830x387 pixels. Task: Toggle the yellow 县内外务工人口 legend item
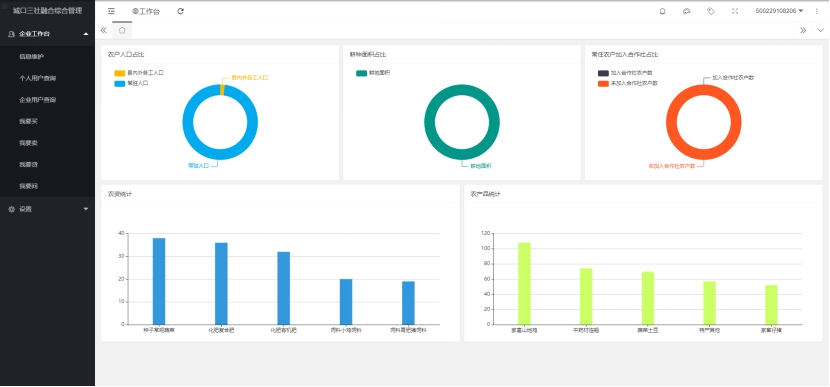(x=139, y=73)
